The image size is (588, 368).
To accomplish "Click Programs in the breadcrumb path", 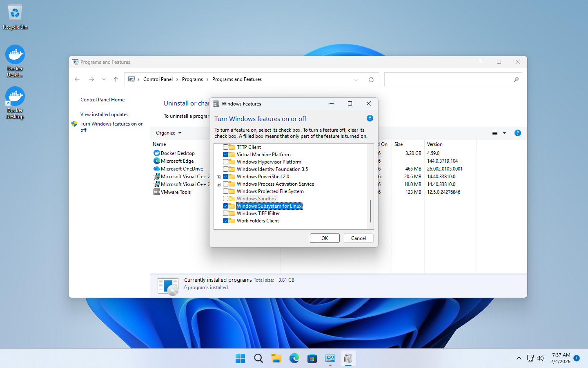I will 192,79.
